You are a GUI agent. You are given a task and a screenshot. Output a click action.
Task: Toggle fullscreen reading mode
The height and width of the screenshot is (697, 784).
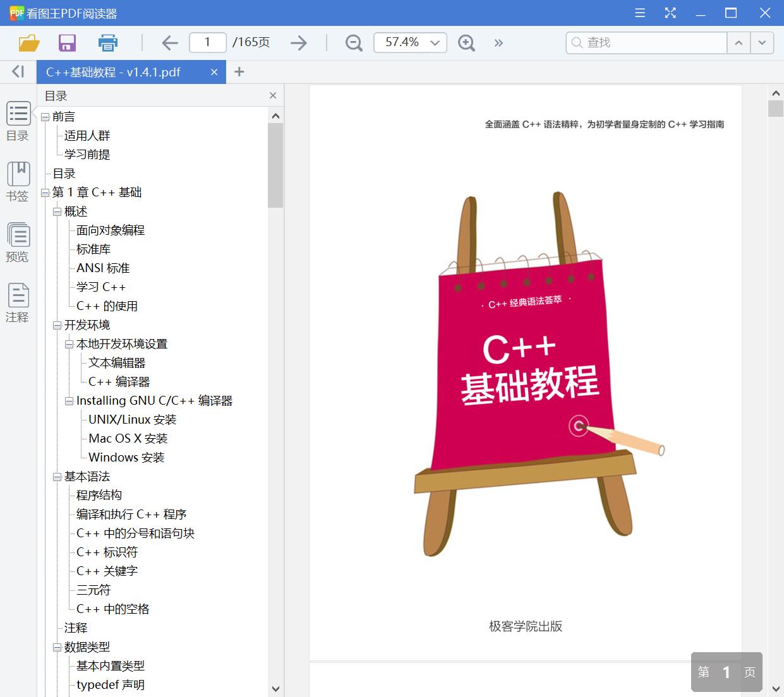670,12
